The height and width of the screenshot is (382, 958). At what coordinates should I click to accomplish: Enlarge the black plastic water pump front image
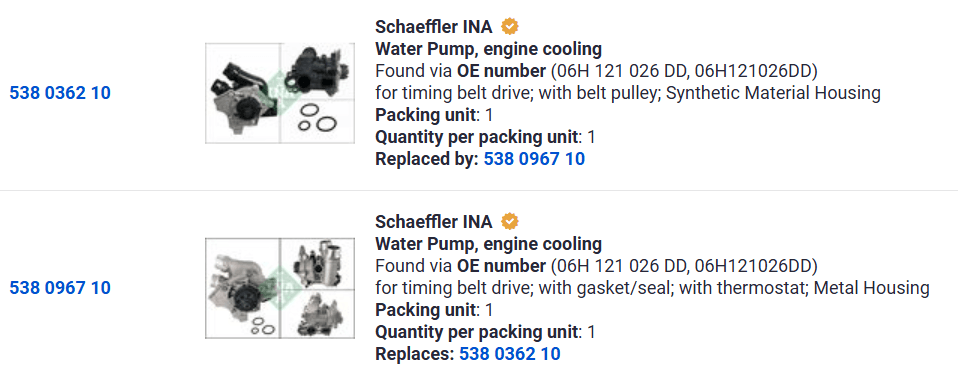tap(242, 93)
